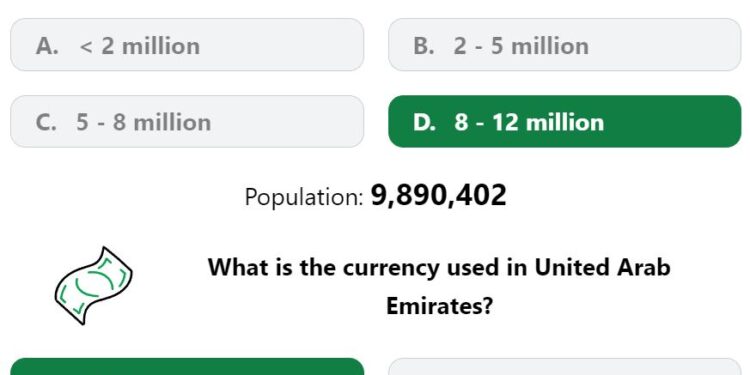The height and width of the screenshot is (375, 750).
Task: Click the banknote currency icon
Action: pyautogui.click(x=94, y=286)
